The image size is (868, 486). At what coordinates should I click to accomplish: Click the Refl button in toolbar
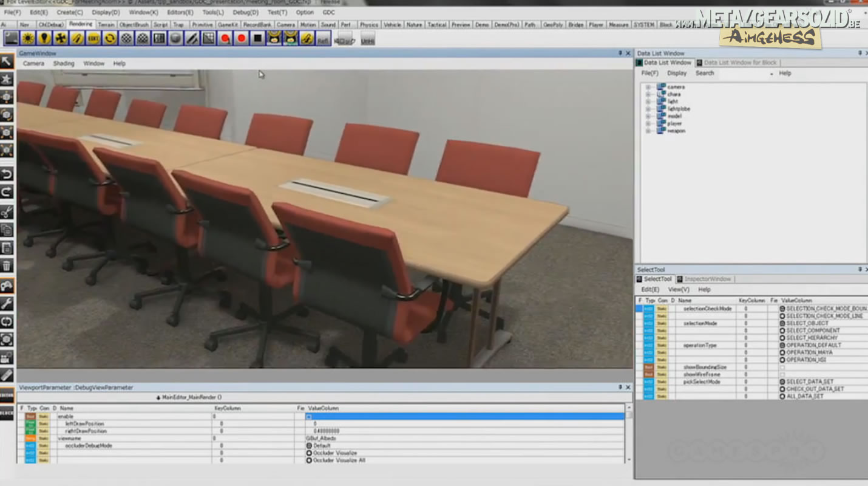click(x=323, y=39)
